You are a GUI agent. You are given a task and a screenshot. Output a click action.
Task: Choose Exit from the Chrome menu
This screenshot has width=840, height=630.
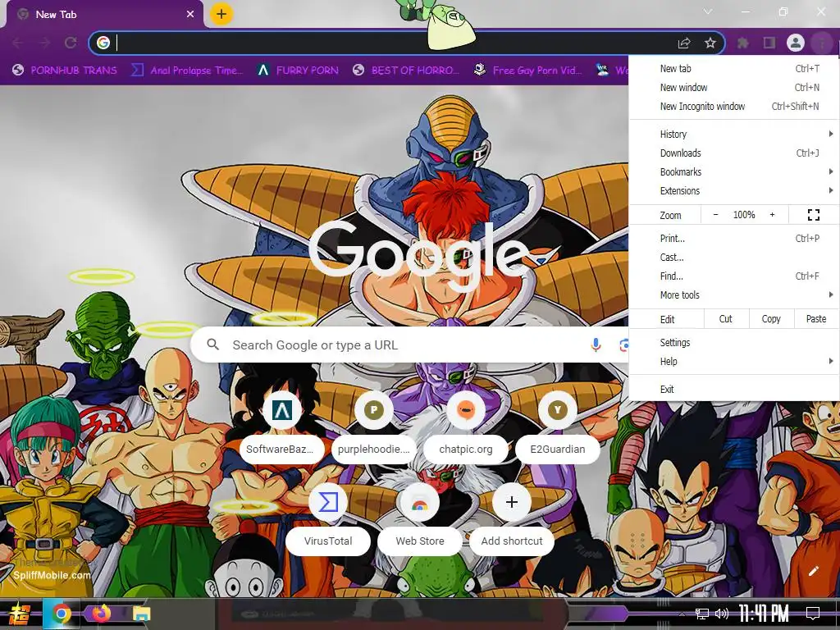[734, 390]
